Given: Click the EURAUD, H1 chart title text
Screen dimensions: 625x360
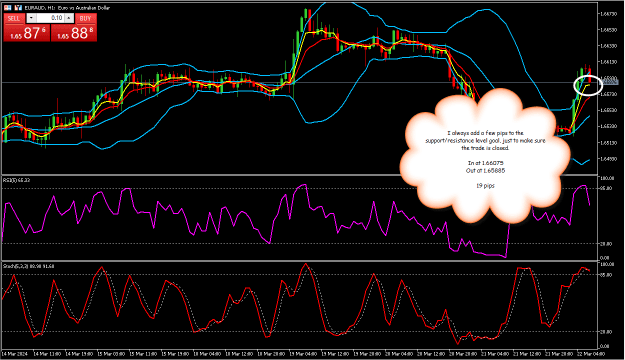Looking at the screenshot, I should (x=67, y=8).
